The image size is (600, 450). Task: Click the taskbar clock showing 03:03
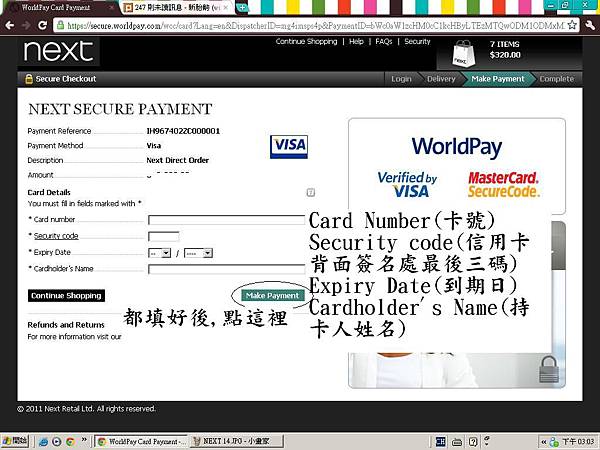click(x=578, y=442)
